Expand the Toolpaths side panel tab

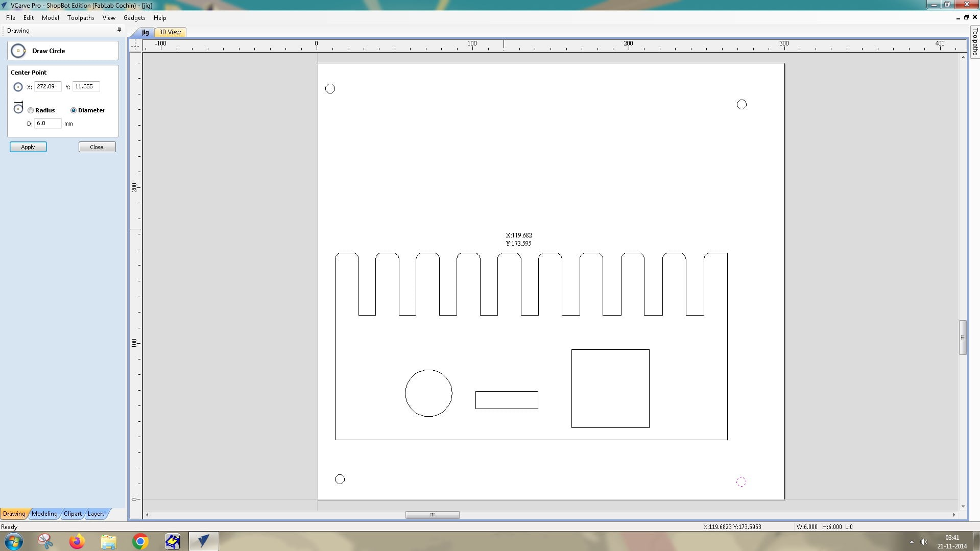pos(975,41)
